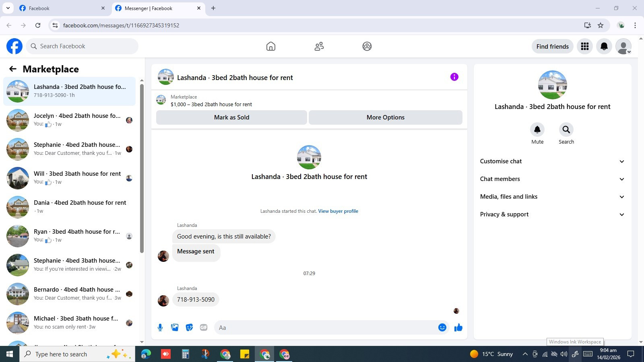644x362 pixels.
Task: Open the Windows Start menu
Action: 10,354
